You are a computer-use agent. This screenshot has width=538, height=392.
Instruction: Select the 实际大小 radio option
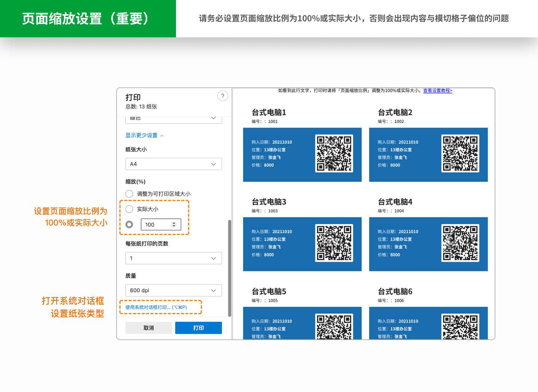129,209
